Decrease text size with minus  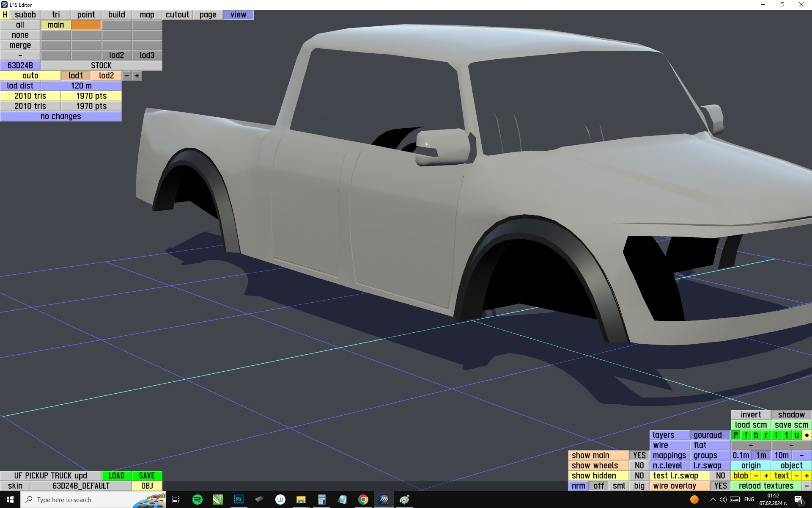797,475
